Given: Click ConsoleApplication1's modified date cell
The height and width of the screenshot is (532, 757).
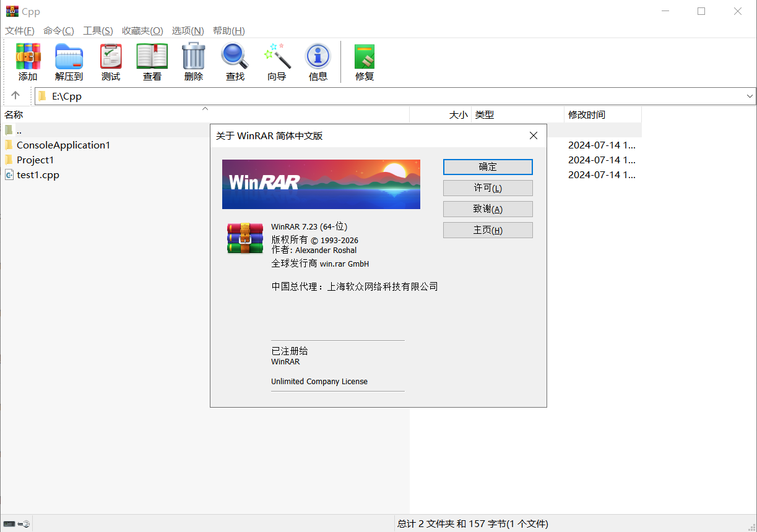Looking at the screenshot, I should pyautogui.click(x=602, y=145).
